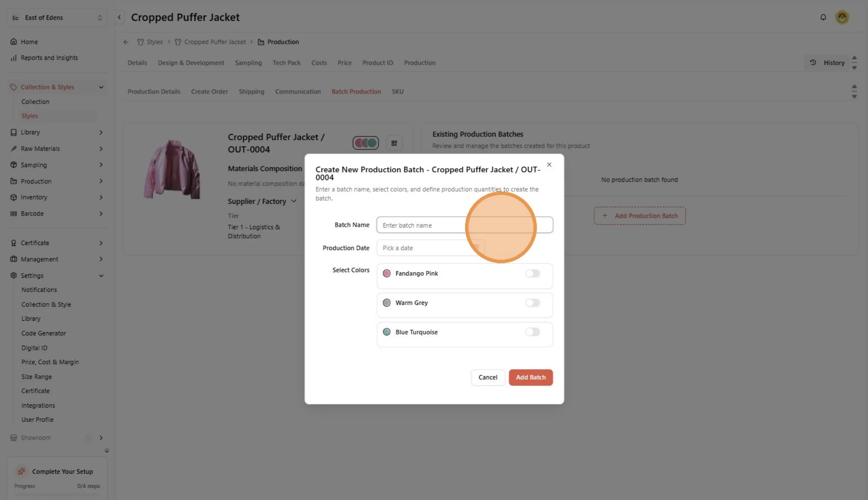Click the Fandango Pink color swatch
The image size is (868, 500).
387,273
